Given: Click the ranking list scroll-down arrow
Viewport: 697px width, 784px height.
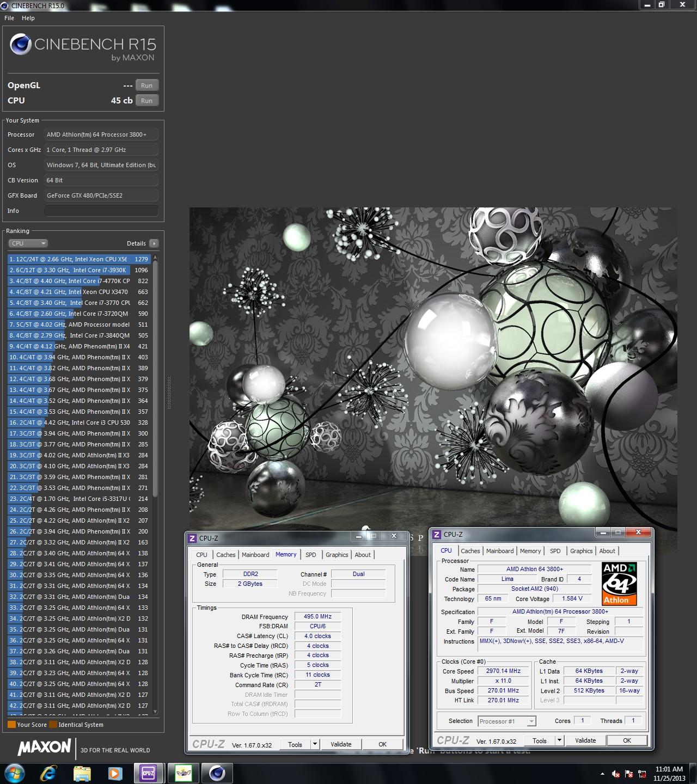Looking at the screenshot, I should pos(155,712).
